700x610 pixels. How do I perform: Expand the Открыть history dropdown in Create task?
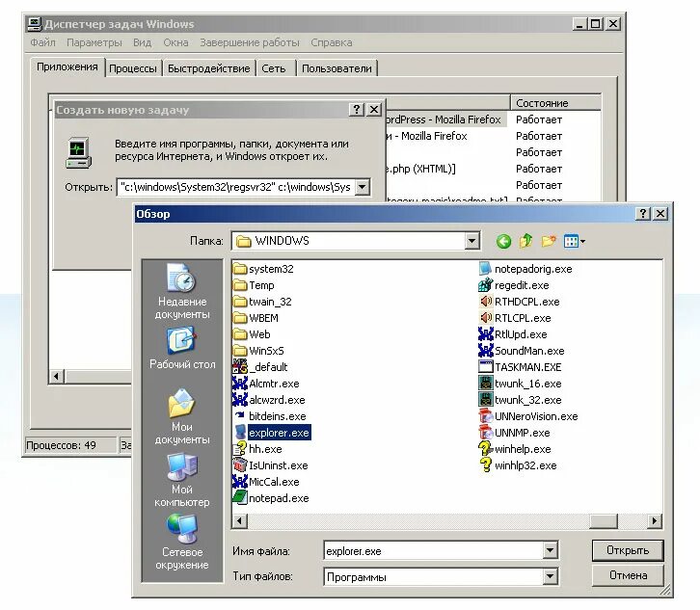[x=363, y=187]
